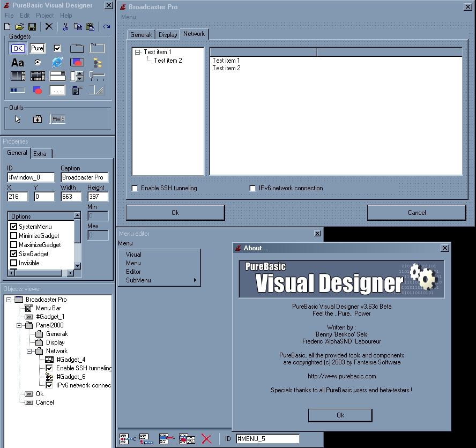Select the Web browser gadget tool

(57, 62)
